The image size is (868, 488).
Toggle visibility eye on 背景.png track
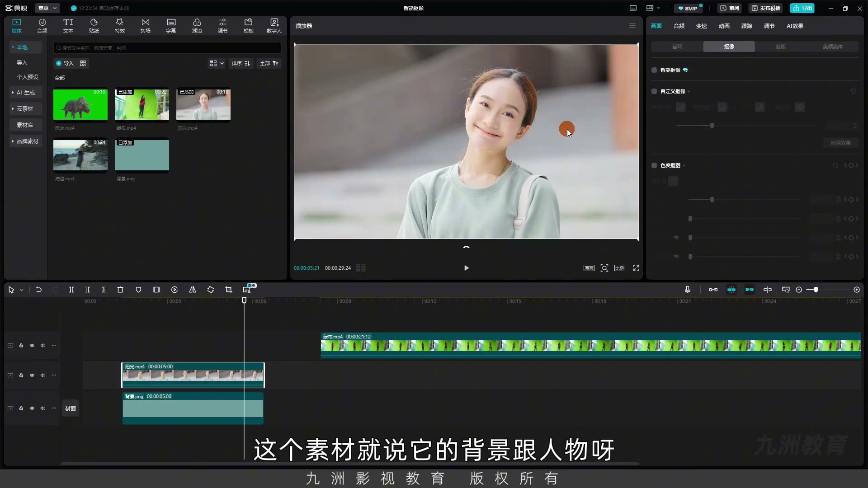(32, 408)
